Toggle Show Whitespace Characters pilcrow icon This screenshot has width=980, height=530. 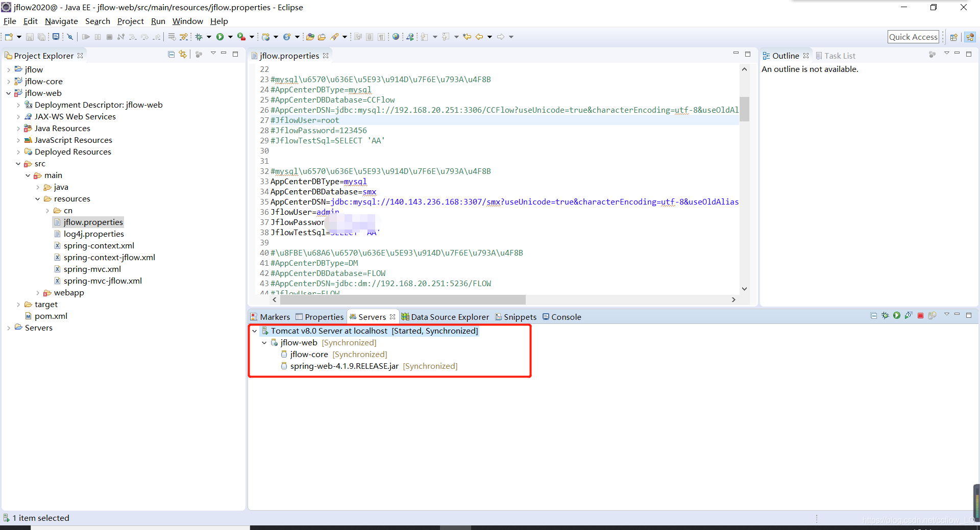click(x=381, y=37)
